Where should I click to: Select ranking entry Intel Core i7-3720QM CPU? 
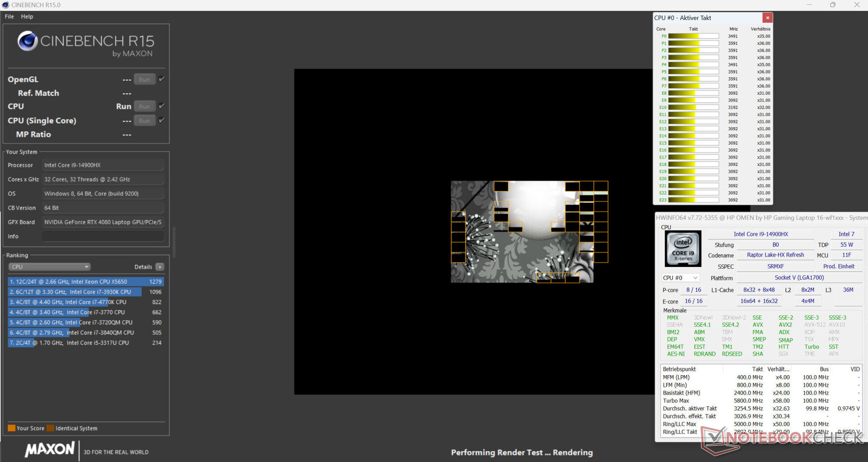point(86,322)
